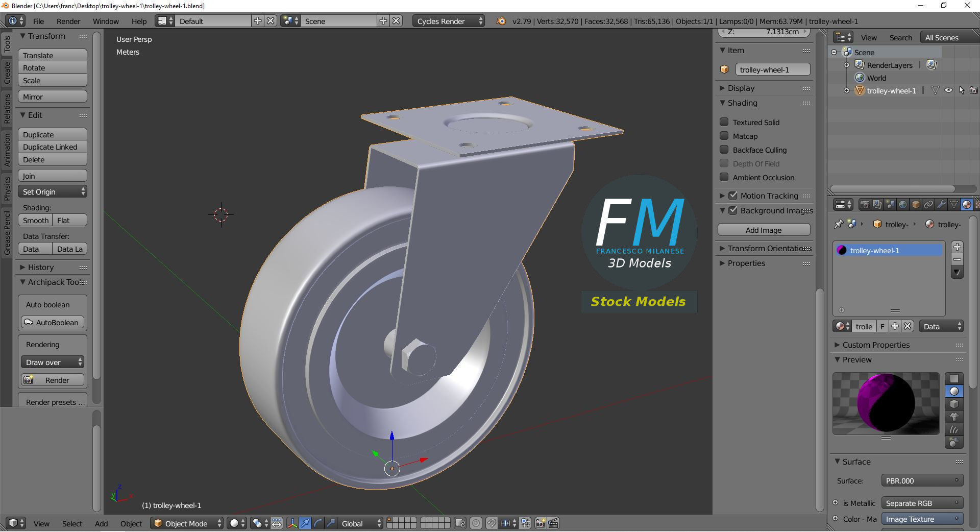Screen dimensions: 980x532
Task: Open the Help menu
Action: click(139, 21)
